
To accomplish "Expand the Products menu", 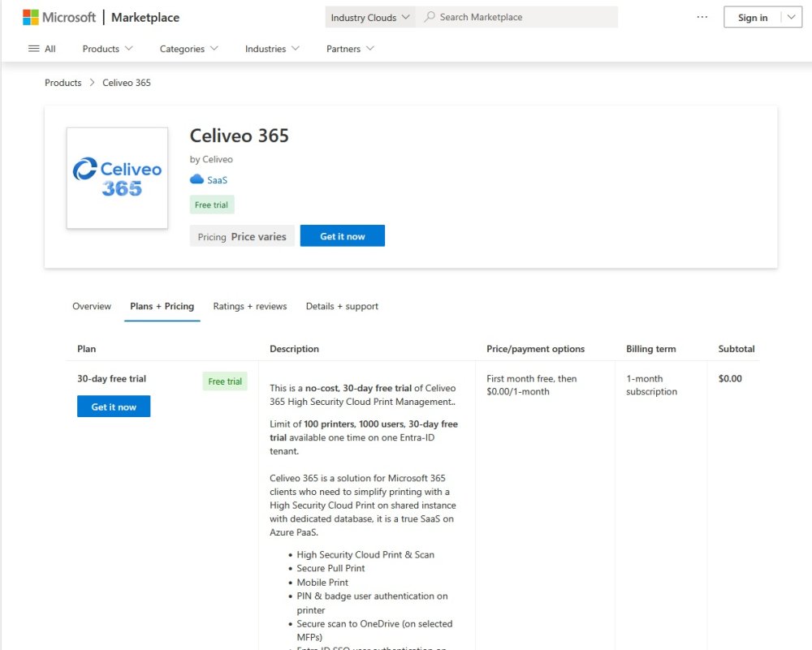I will [108, 49].
